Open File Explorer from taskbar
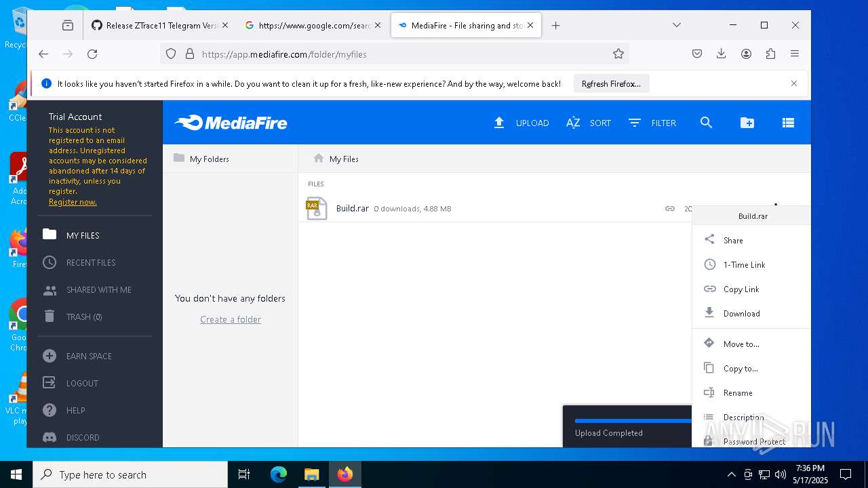Screen dimensions: 868x488 [x=311, y=474]
